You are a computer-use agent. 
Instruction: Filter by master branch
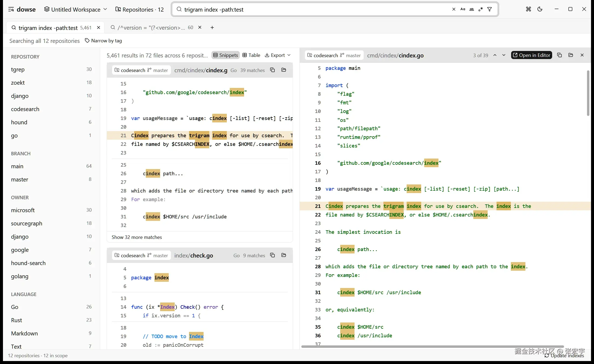51,180
